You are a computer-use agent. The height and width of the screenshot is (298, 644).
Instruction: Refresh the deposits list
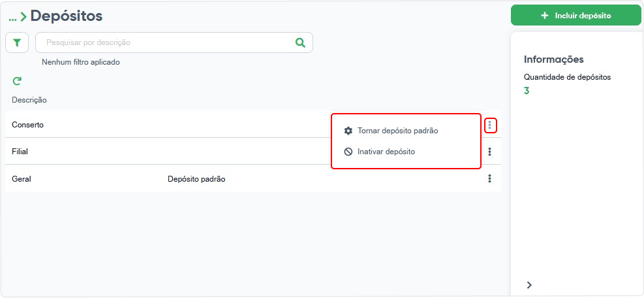coord(17,81)
